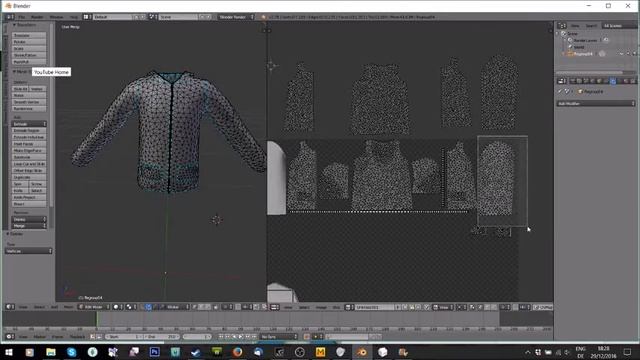Click the jump to end playback button

point(254,337)
